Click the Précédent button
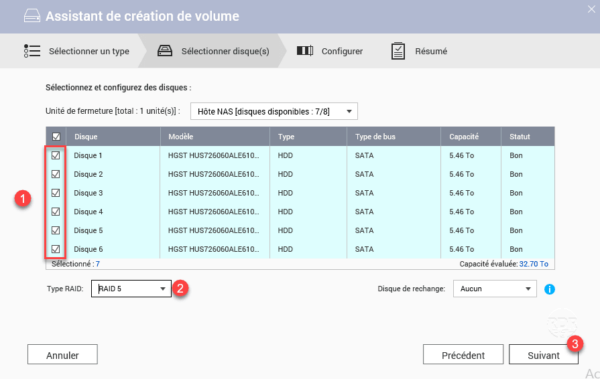 coord(463,355)
